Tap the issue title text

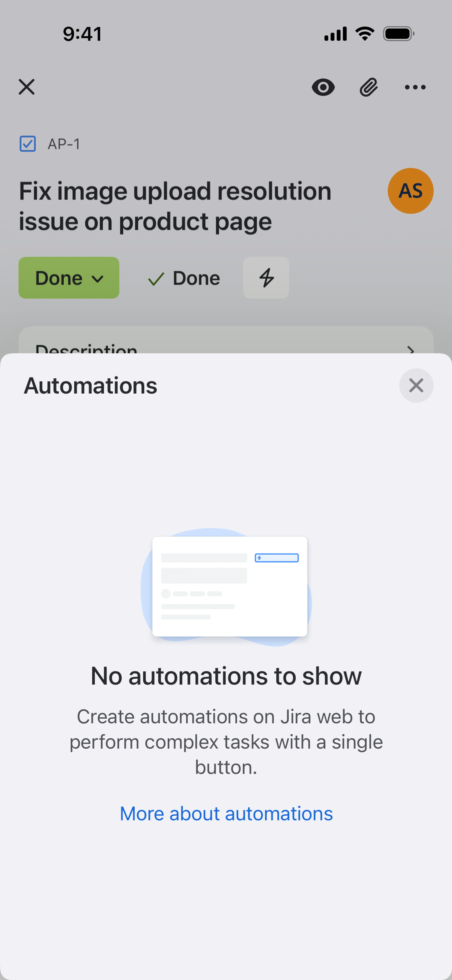click(175, 206)
